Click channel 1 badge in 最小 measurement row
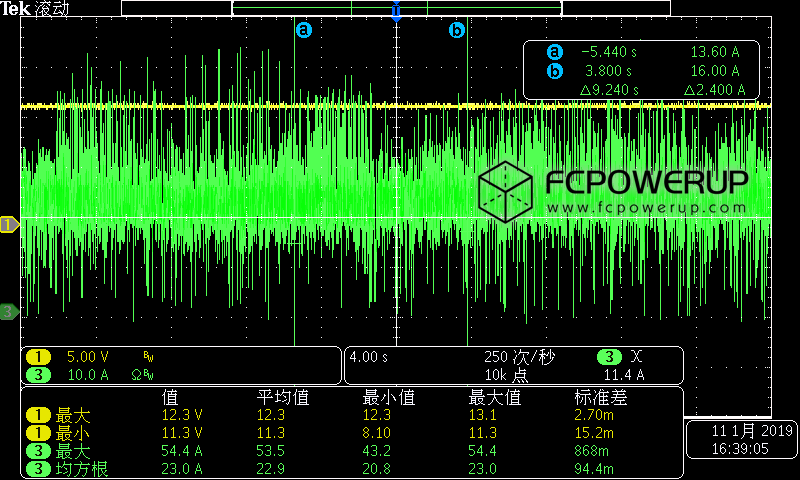 38,434
